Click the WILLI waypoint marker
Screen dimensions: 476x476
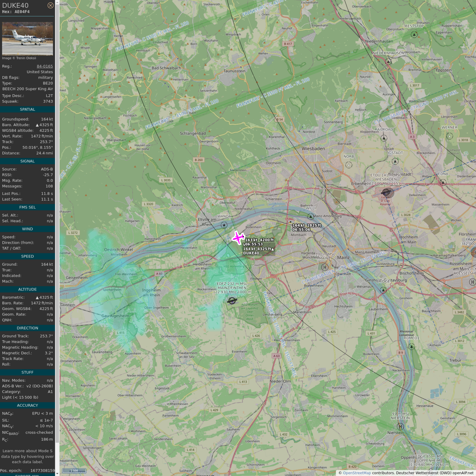pyautogui.click(x=310, y=217)
